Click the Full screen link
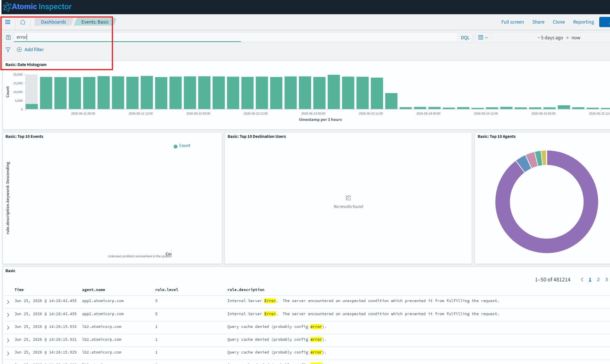 (513, 22)
